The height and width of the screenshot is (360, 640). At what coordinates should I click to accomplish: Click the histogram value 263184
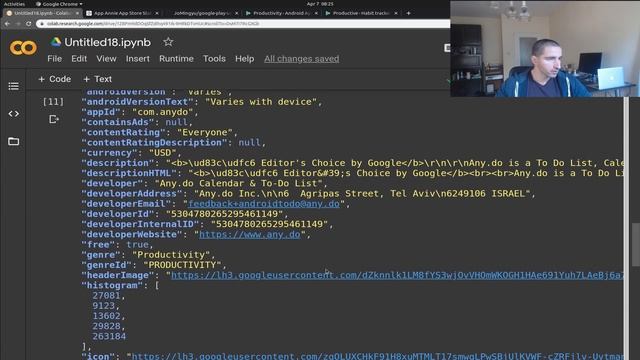click(109, 336)
